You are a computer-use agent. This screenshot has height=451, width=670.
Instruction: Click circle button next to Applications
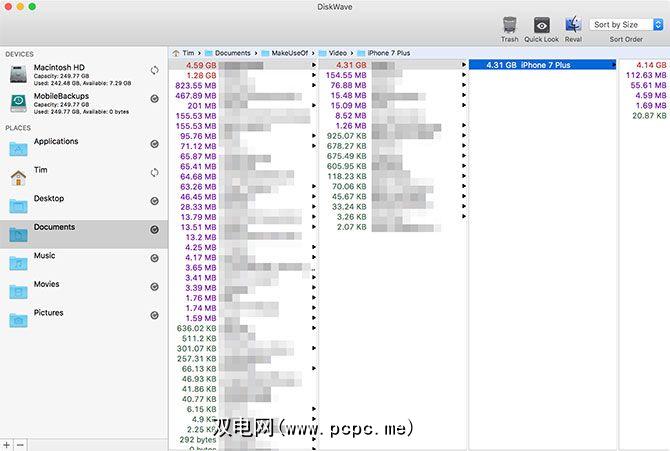click(154, 144)
